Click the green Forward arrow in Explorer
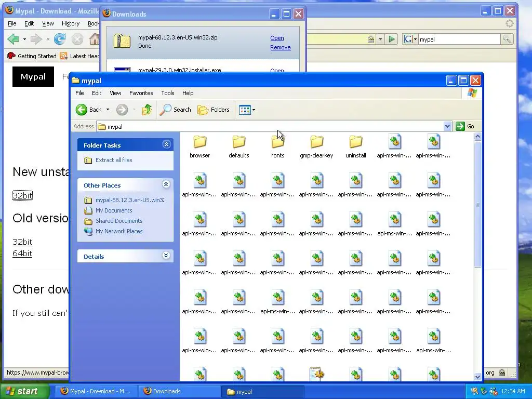The width and height of the screenshot is (532, 399). click(122, 110)
